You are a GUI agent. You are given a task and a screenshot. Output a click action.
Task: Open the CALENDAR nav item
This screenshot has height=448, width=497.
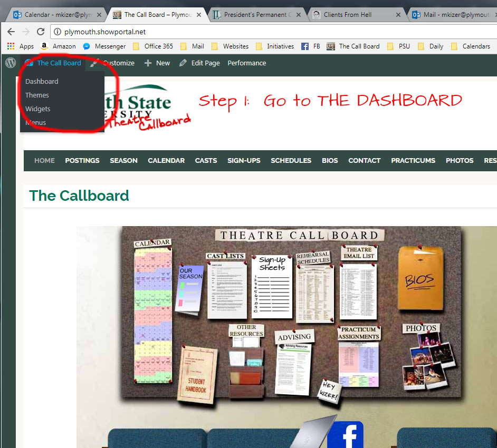[166, 161]
